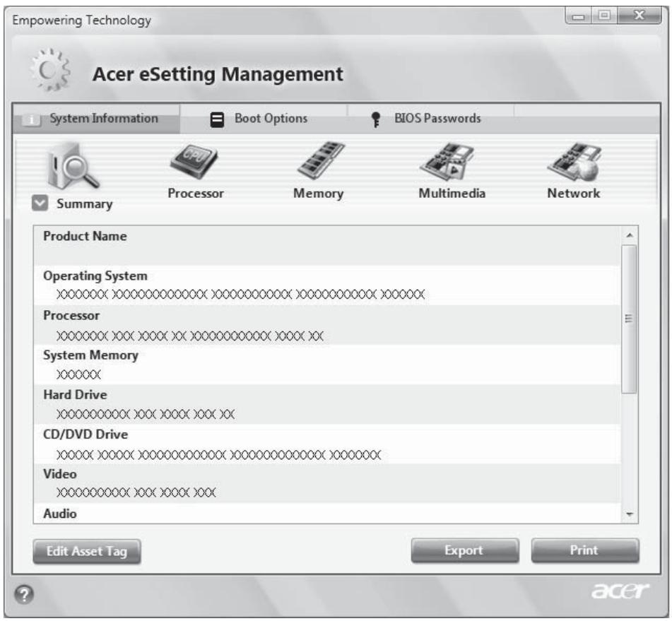Select the System Memory row heading
Screen dimensions: 672x621
pos(91,355)
